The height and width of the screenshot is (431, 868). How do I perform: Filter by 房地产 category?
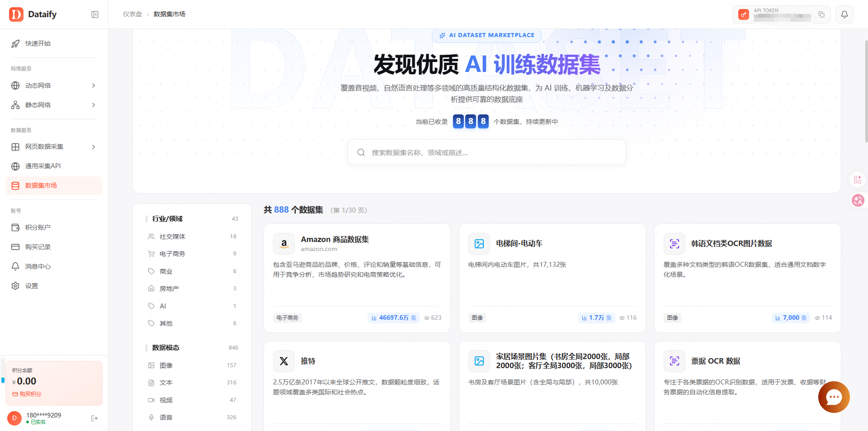pos(192,289)
